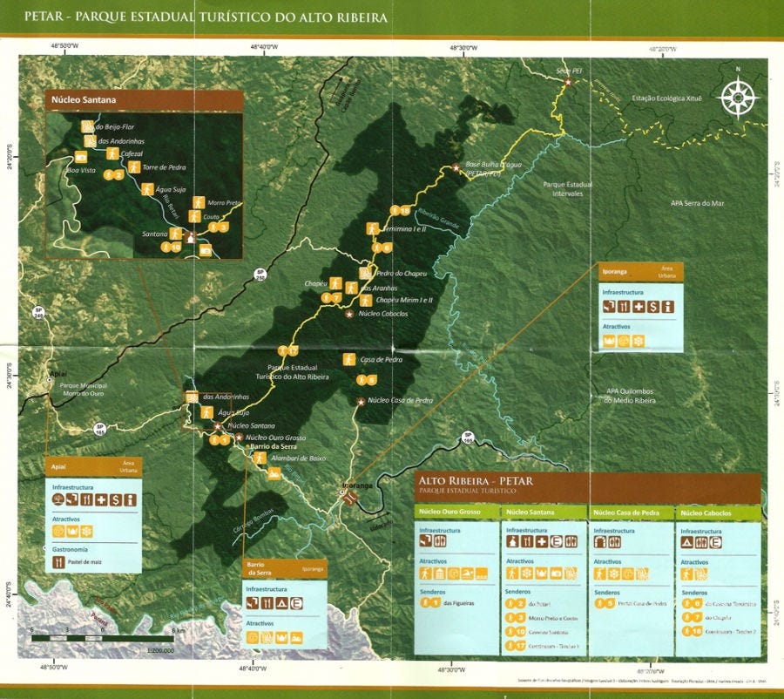The height and width of the screenshot is (699, 784).
Task: Click the compass rose north indicator
Action: click(x=738, y=98)
